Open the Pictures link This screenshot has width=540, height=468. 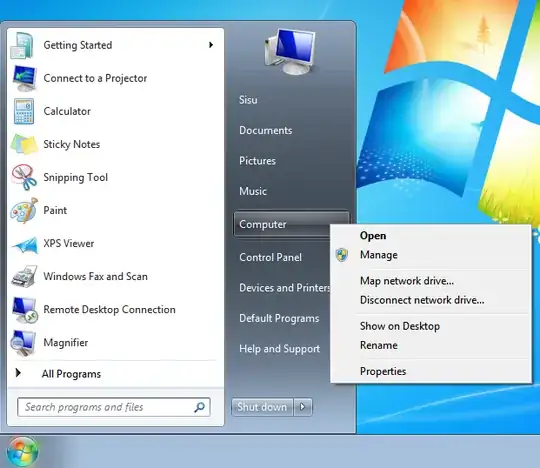[x=257, y=160]
